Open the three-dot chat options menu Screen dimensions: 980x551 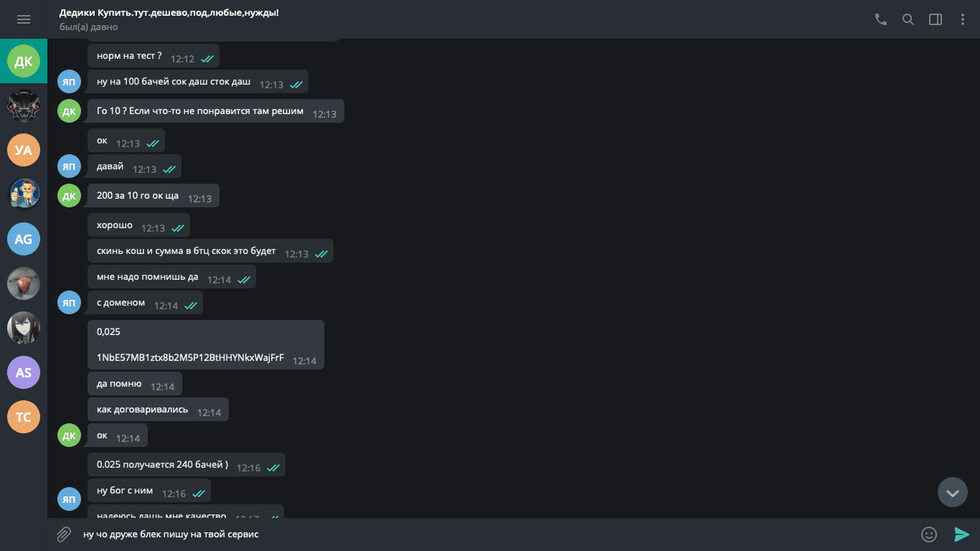tap(963, 19)
